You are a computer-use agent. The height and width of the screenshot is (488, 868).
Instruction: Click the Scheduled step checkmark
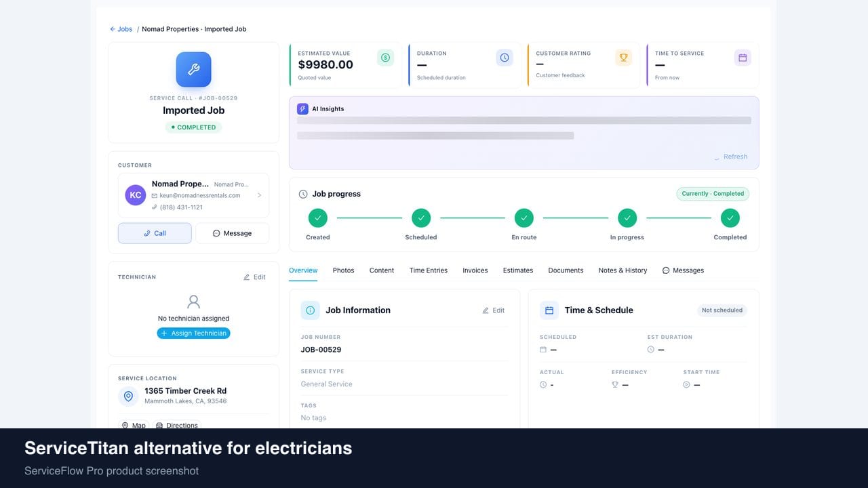(421, 218)
